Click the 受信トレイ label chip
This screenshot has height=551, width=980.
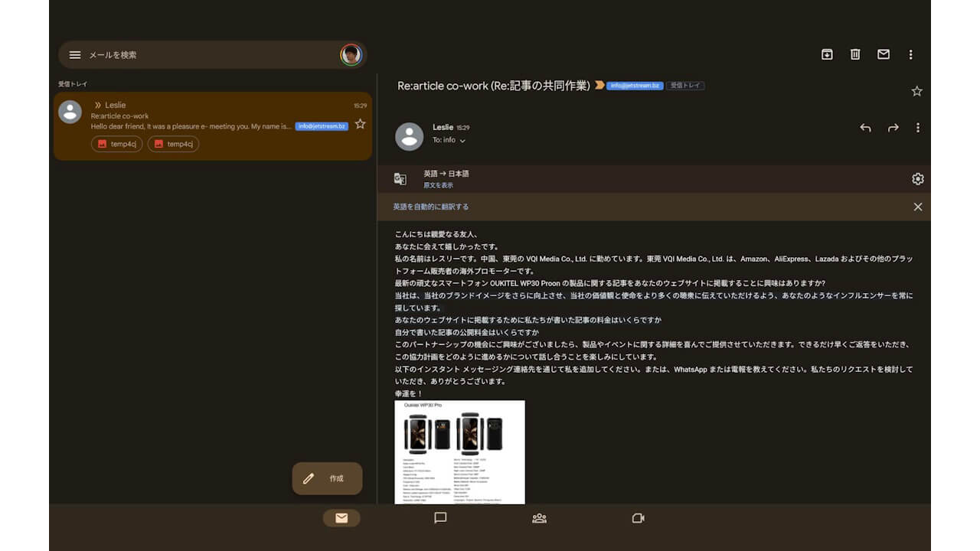[x=685, y=86]
